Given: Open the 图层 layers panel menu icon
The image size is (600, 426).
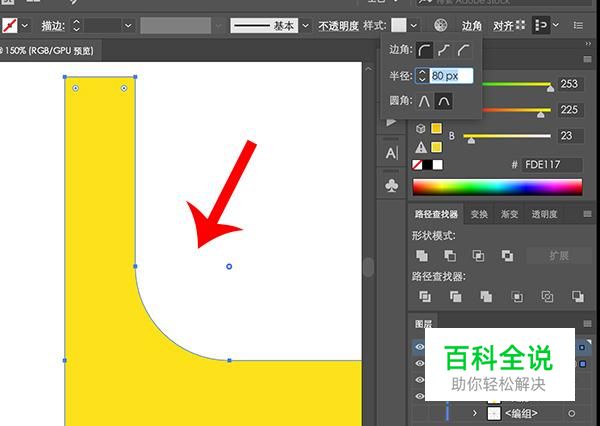Looking at the screenshot, I should click(x=587, y=324).
